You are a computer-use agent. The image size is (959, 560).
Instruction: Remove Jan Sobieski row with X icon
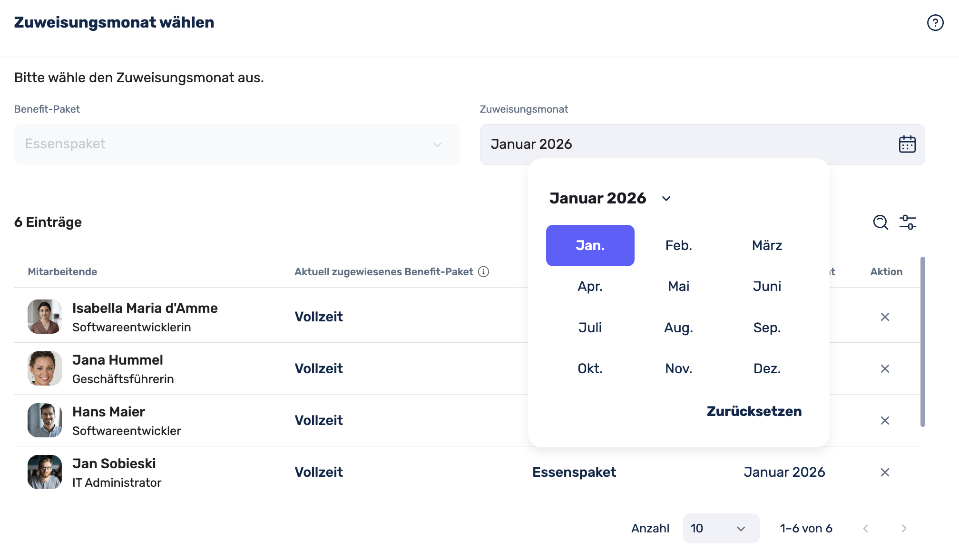click(885, 473)
